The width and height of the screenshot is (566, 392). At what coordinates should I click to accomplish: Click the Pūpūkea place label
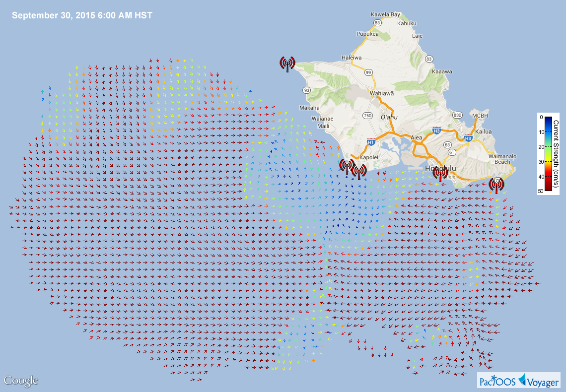click(367, 34)
